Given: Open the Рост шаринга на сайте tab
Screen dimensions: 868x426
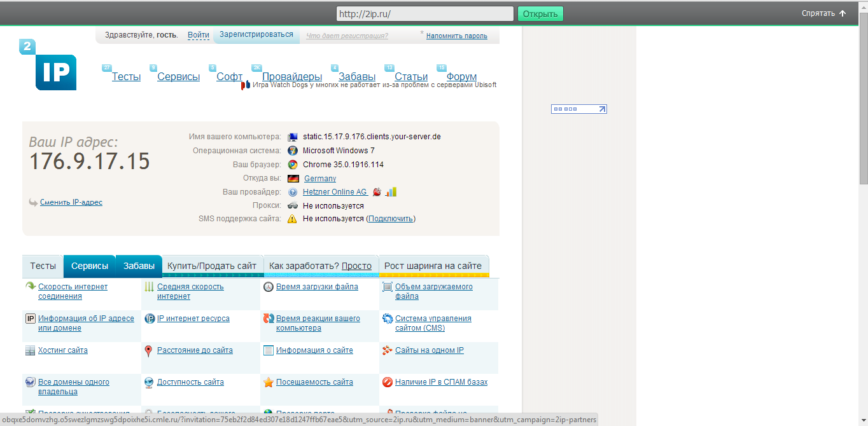Looking at the screenshot, I should pyautogui.click(x=433, y=266).
